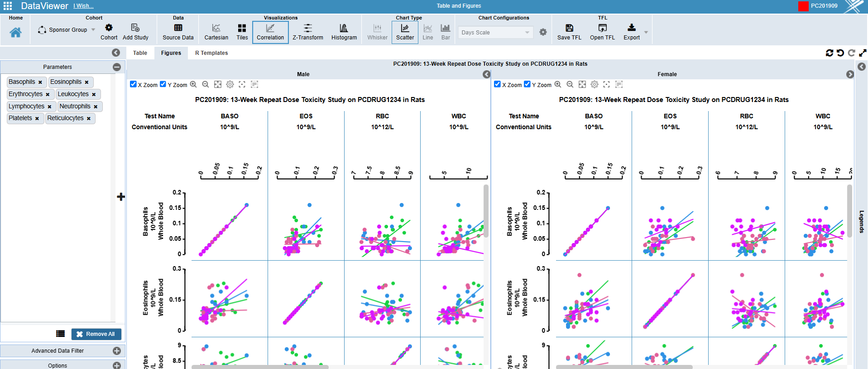Zoom in on the Female chart
Image resolution: width=868 pixels, height=369 pixels.
point(558,84)
